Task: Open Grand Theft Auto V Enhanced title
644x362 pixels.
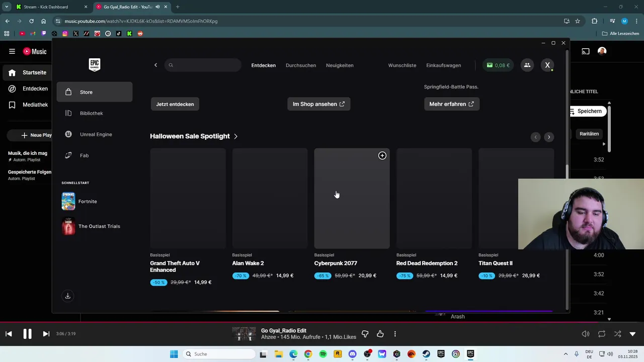Action: pos(176,266)
